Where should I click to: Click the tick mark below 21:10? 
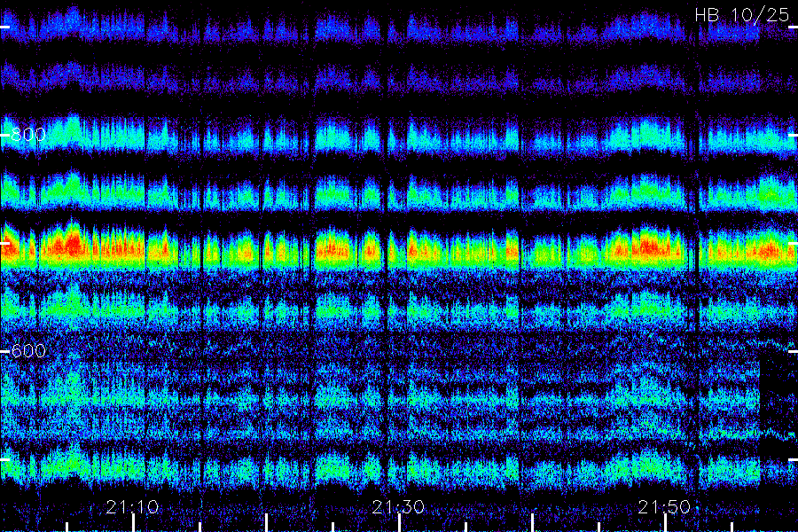(x=133, y=523)
